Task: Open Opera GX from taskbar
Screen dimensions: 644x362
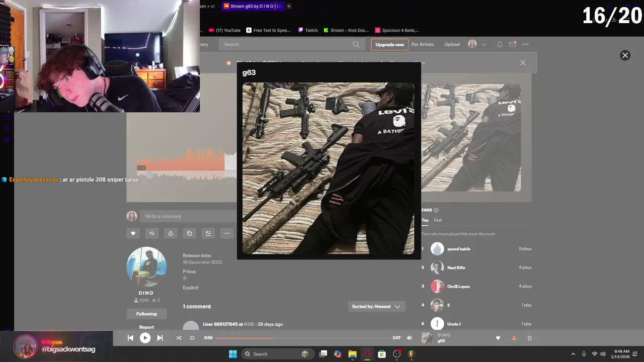Action: pyautogui.click(x=367, y=354)
